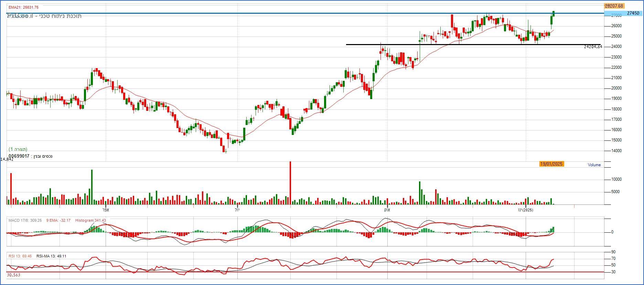Image resolution: width=644 pixels, height=285 pixels.
Task: Click the orange 19/01/2025 date label
Action: 551,164
